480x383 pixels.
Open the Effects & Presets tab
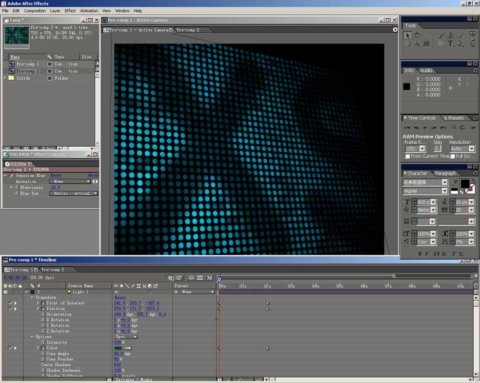click(x=454, y=118)
